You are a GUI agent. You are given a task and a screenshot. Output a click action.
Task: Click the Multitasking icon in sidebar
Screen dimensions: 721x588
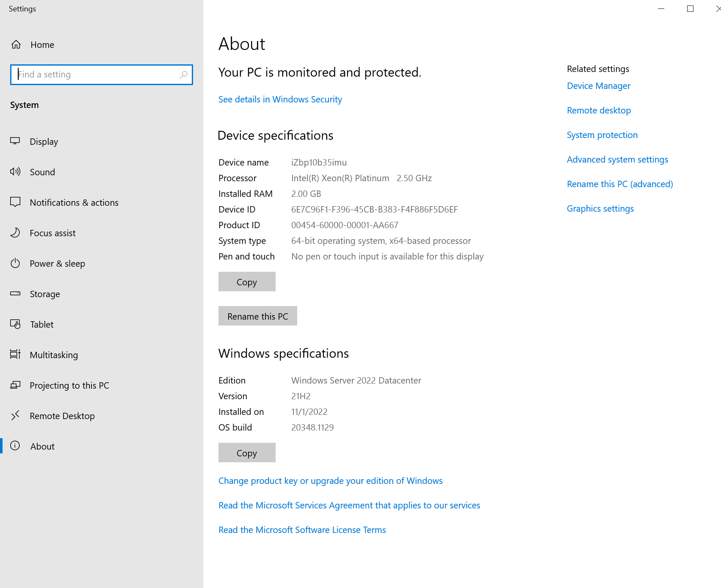15,355
